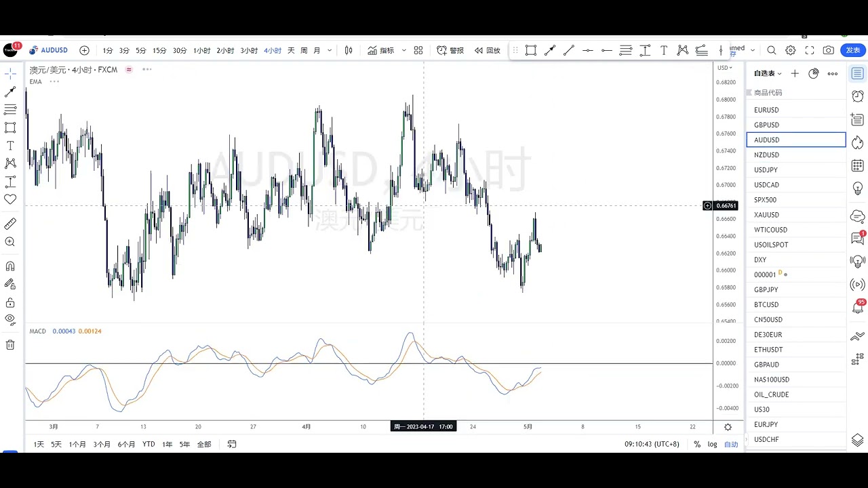Screen dimensions: 868x488
Task: Open the layout grid templates icon
Action: point(418,50)
